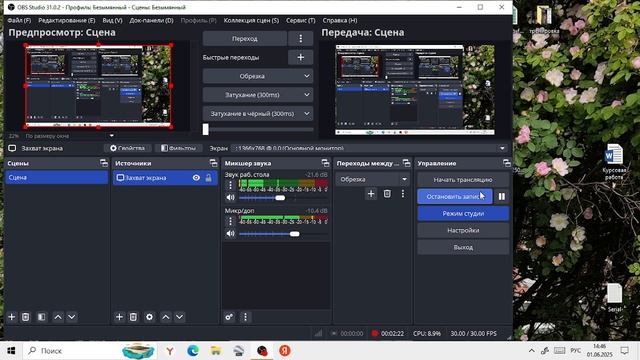Select Захват экрана source row
This screenshot has width=640, height=360.
coord(165,178)
